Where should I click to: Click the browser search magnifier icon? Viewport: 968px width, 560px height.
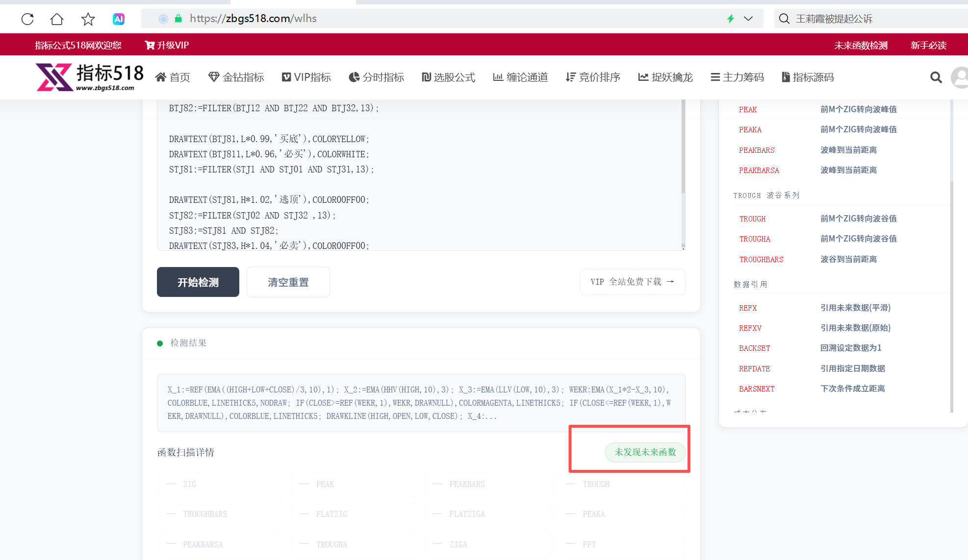click(784, 19)
